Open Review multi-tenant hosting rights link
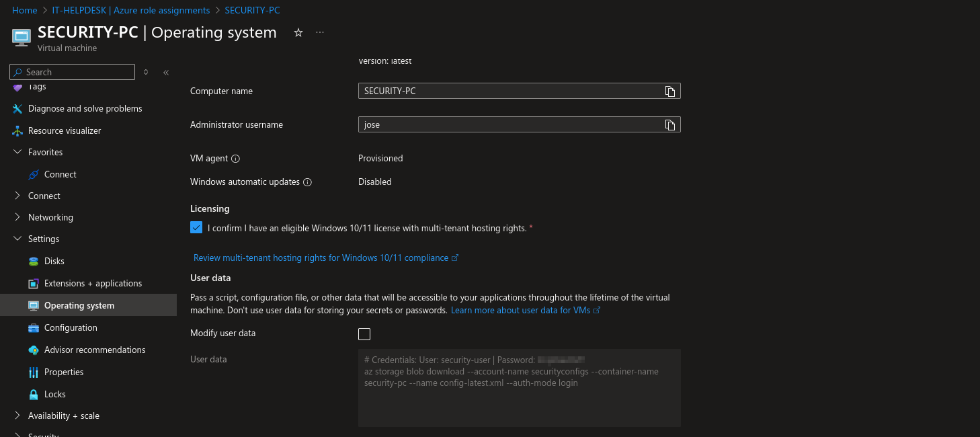The width and height of the screenshot is (980, 437). tap(326, 257)
